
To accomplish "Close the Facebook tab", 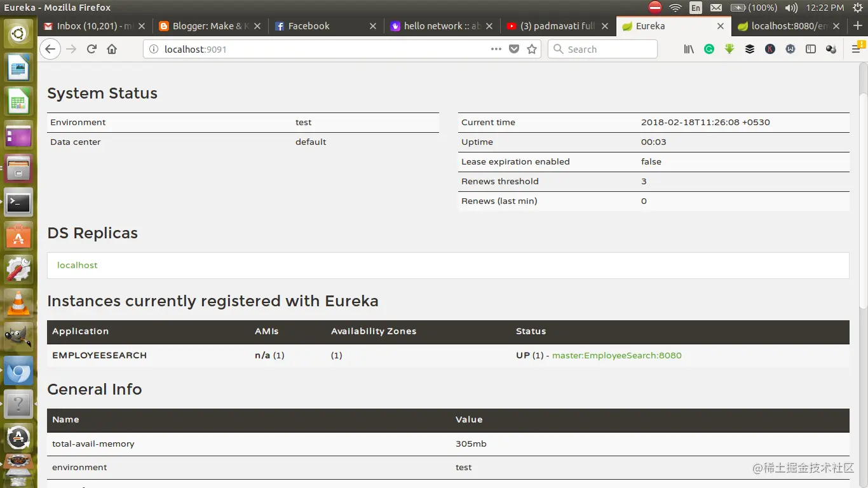I will tap(373, 26).
